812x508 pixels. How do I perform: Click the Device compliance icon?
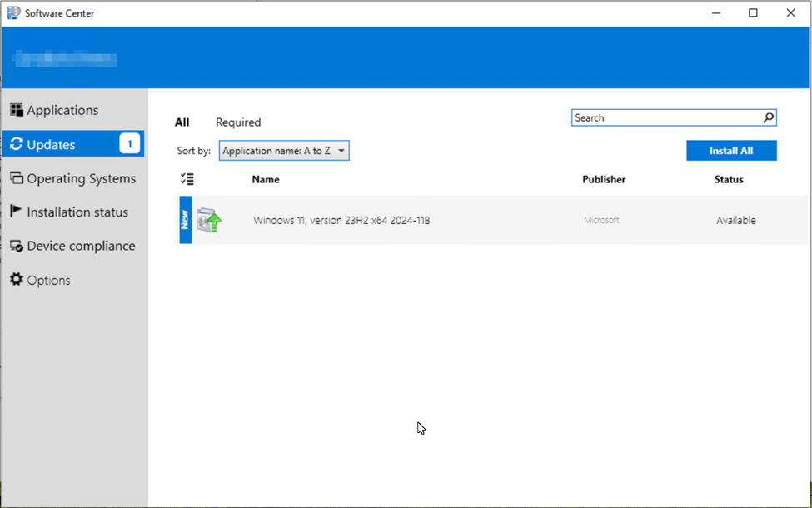(x=16, y=246)
